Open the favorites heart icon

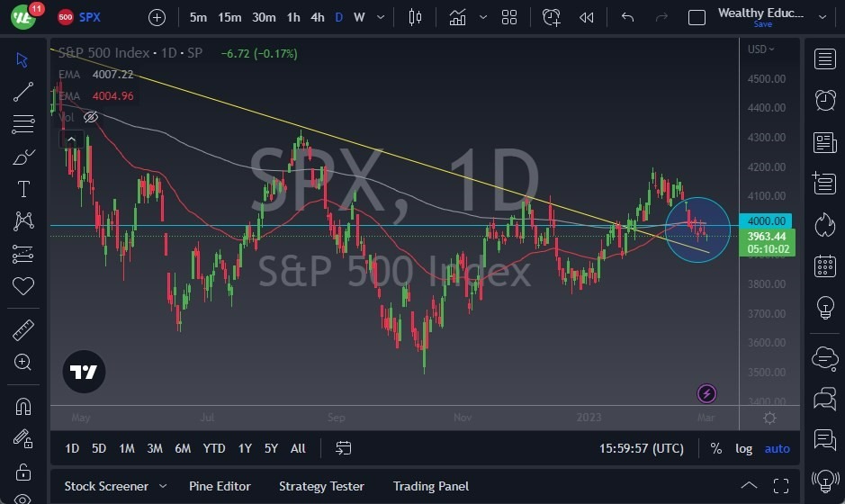pos(23,285)
